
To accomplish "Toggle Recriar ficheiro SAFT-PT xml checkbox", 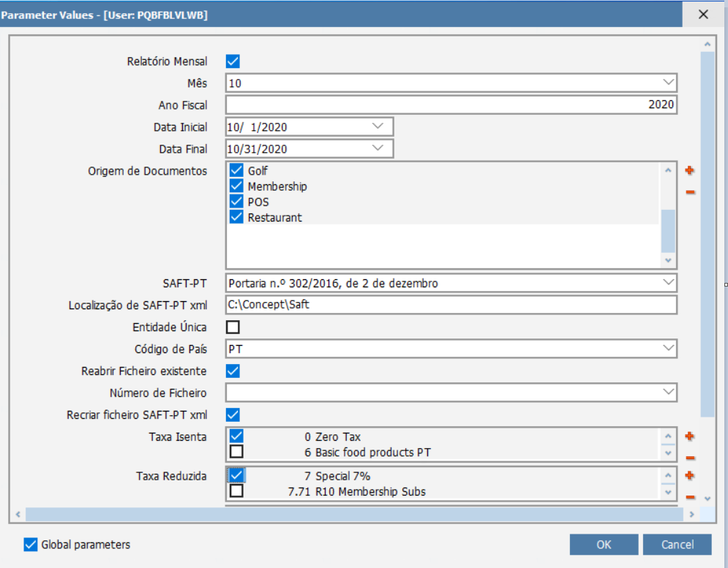I will [233, 415].
